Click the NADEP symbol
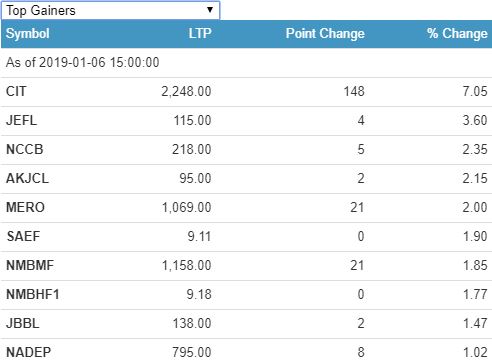The width and height of the screenshot is (492, 362). (29, 352)
